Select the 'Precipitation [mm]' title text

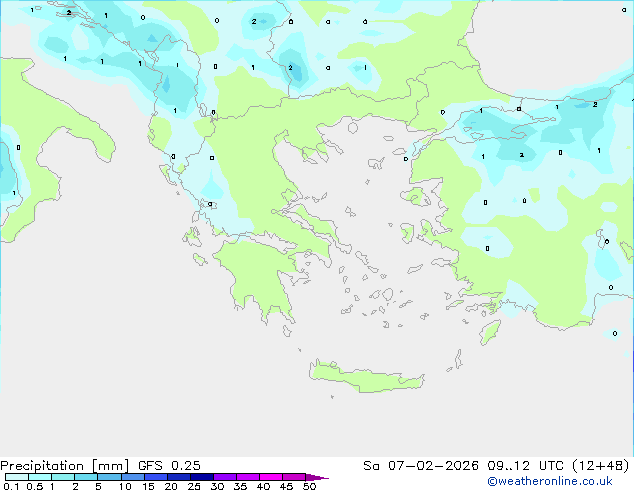(65, 466)
